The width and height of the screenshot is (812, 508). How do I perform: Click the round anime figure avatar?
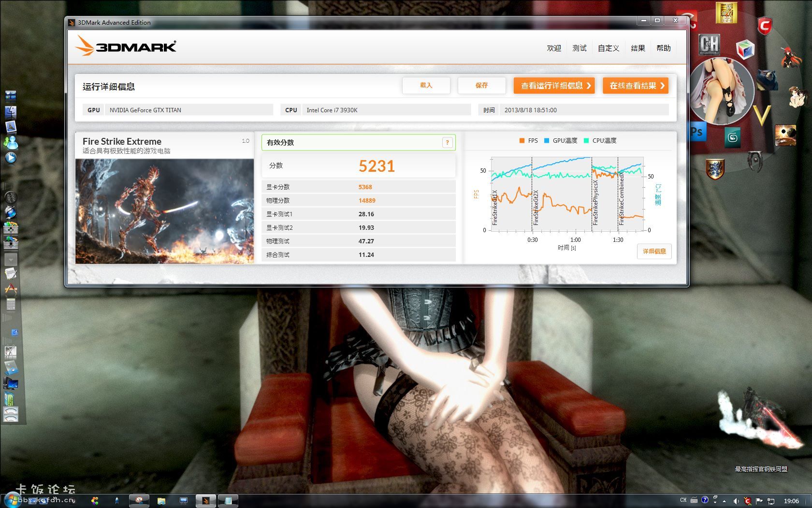click(x=722, y=91)
